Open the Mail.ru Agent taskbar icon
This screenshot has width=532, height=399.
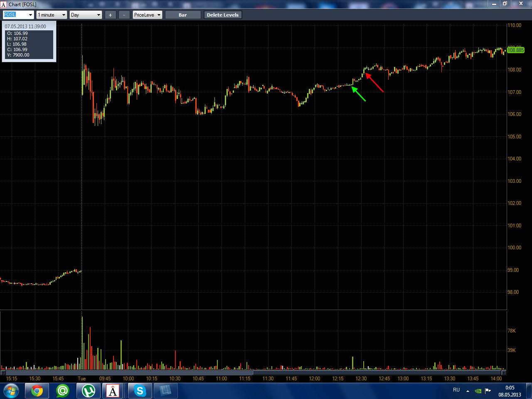(x=63, y=391)
